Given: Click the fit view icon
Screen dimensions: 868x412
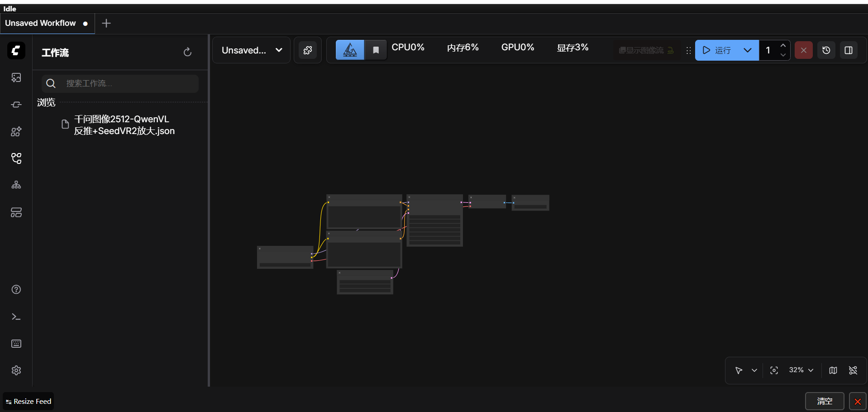Looking at the screenshot, I should click(x=774, y=370).
